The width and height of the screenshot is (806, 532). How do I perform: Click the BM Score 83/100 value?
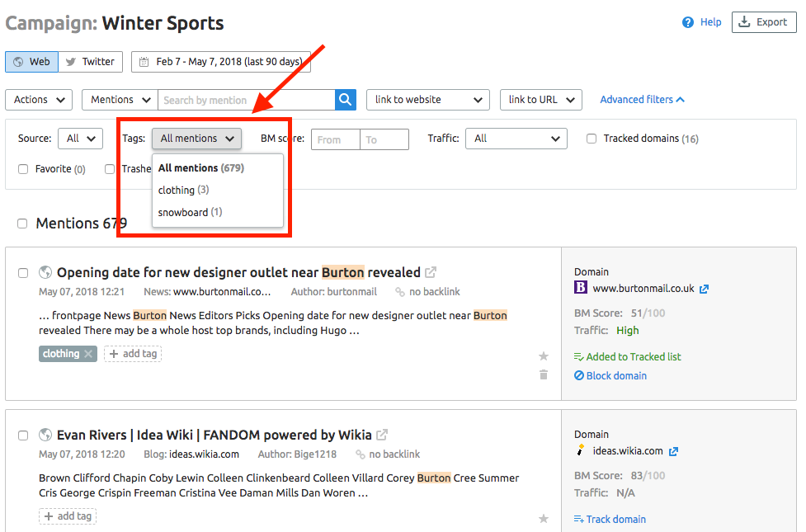648,475
